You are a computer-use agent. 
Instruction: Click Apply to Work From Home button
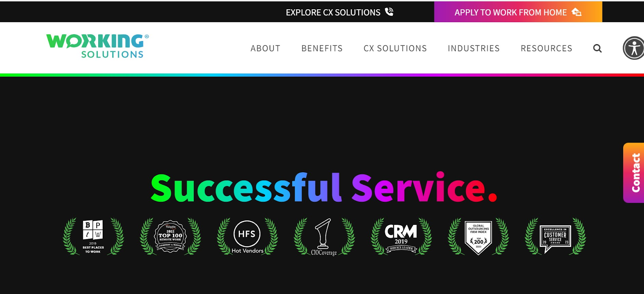click(518, 12)
